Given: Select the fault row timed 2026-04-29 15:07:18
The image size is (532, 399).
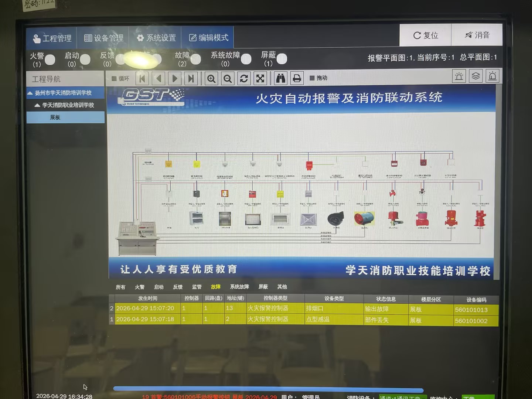Looking at the screenshot, I should point(304,320).
